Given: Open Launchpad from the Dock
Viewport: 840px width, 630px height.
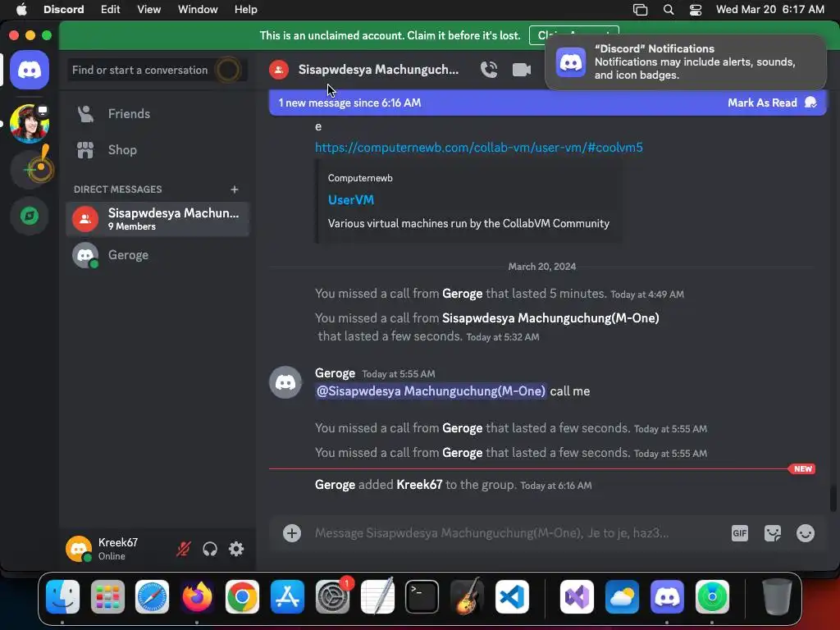Looking at the screenshot, I should coord(107,597).
